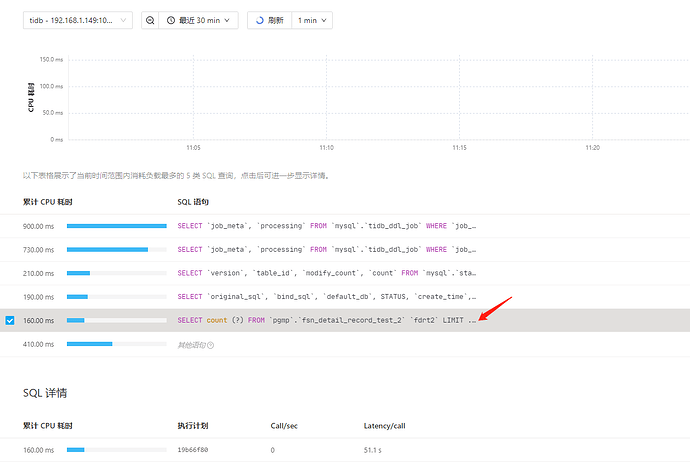This screenshot has height=468, width=690.
Task: Click the 其他语句 other statements row
Action: point(195,345)
